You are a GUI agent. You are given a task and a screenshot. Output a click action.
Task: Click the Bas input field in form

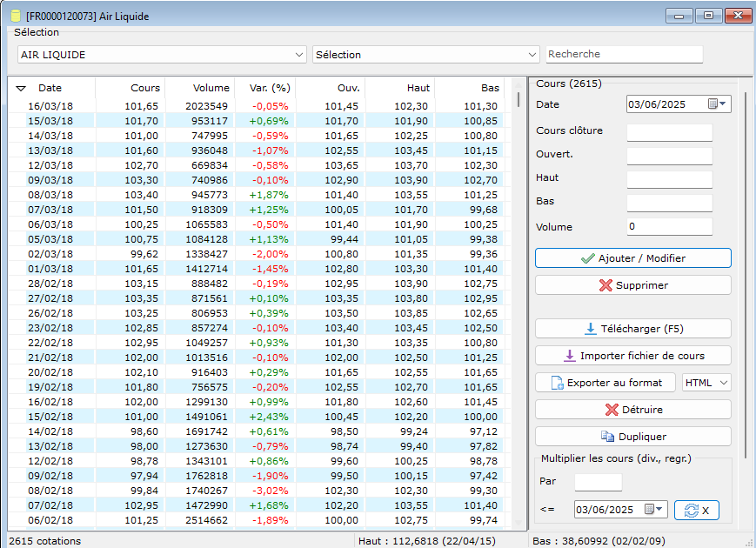(670, 203)
